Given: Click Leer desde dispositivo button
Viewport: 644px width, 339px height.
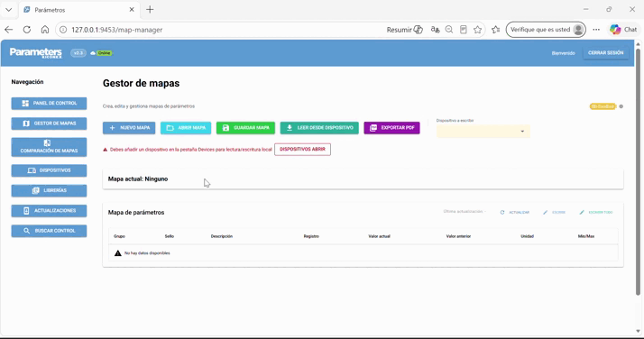Looking at the screenshot, I should coord(319,128).
